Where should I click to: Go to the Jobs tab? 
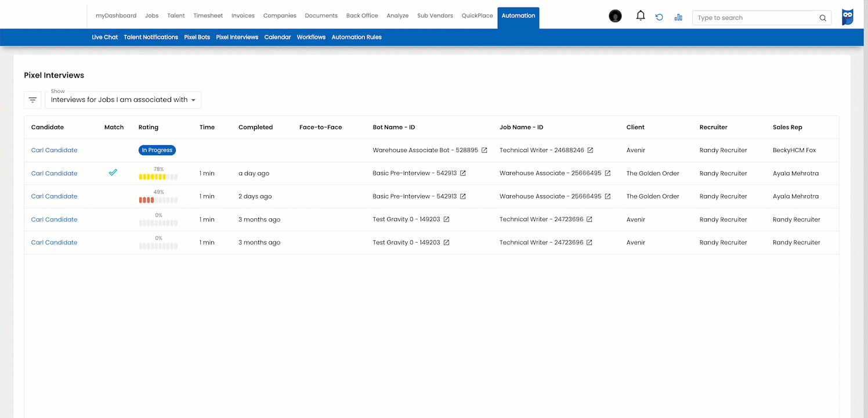(x=152, y=16)
